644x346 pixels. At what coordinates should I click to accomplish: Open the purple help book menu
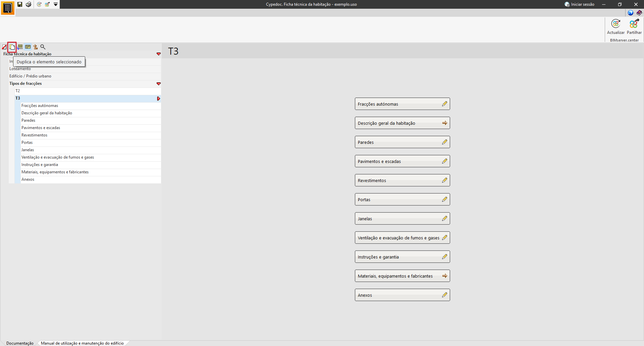point(639,13)
